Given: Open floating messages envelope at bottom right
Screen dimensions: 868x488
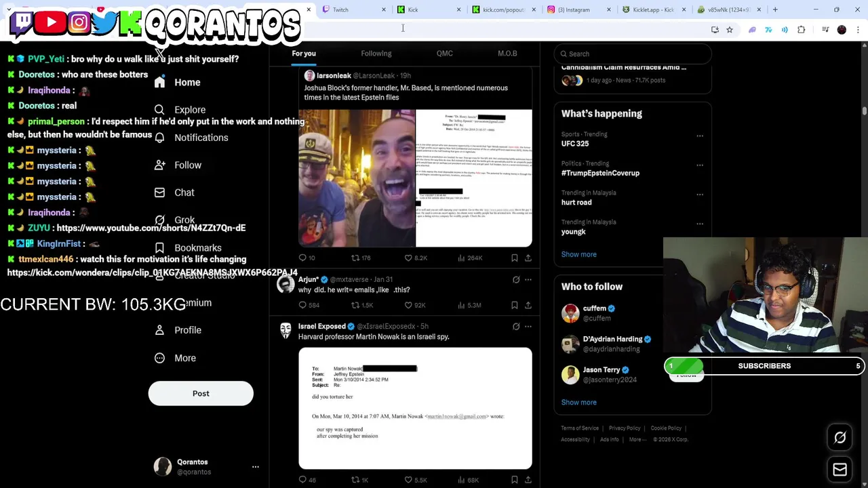Looking at the screenshot, I should (840, 470).
